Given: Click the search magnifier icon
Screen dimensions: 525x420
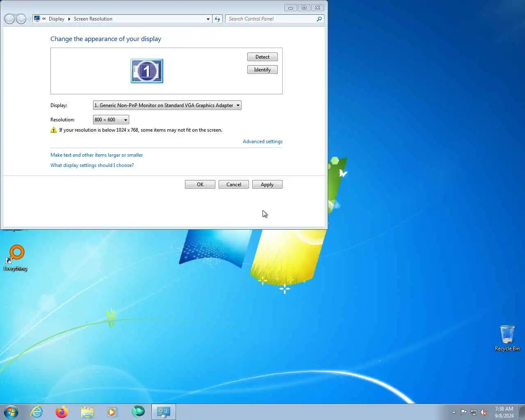Looking at the screenshot, I should point(319,19).
